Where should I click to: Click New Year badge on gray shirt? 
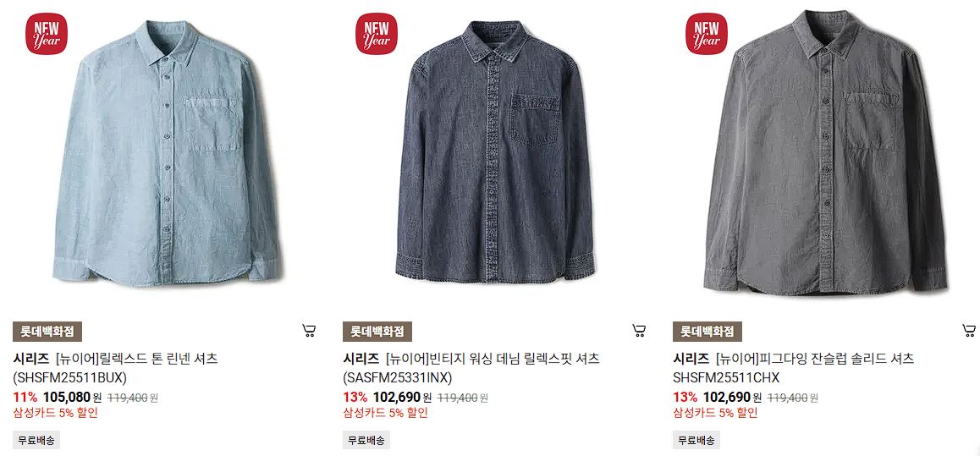tap(707, 34)
